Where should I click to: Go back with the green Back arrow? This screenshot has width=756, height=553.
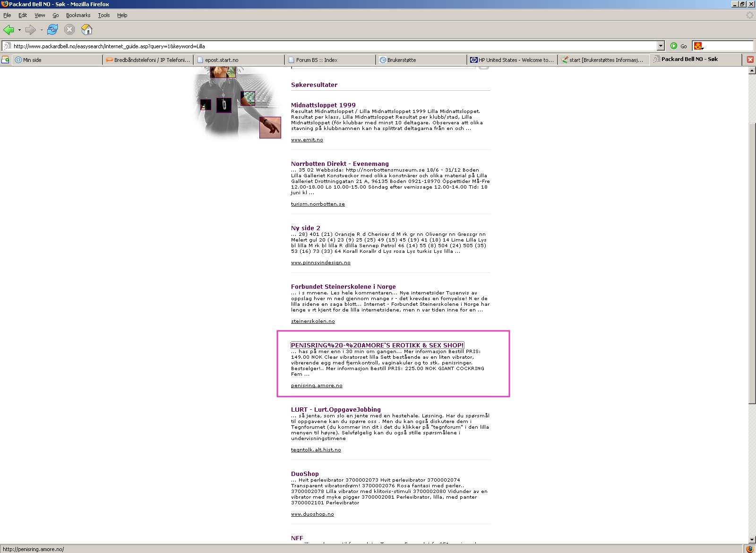pos(9,30)
